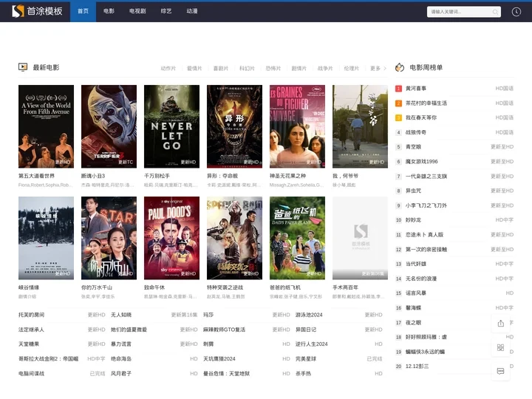Open 哥斯拉大战金刚2：帝国崛 entry
This screenshot has height=399, width=532.
[49, 359]
